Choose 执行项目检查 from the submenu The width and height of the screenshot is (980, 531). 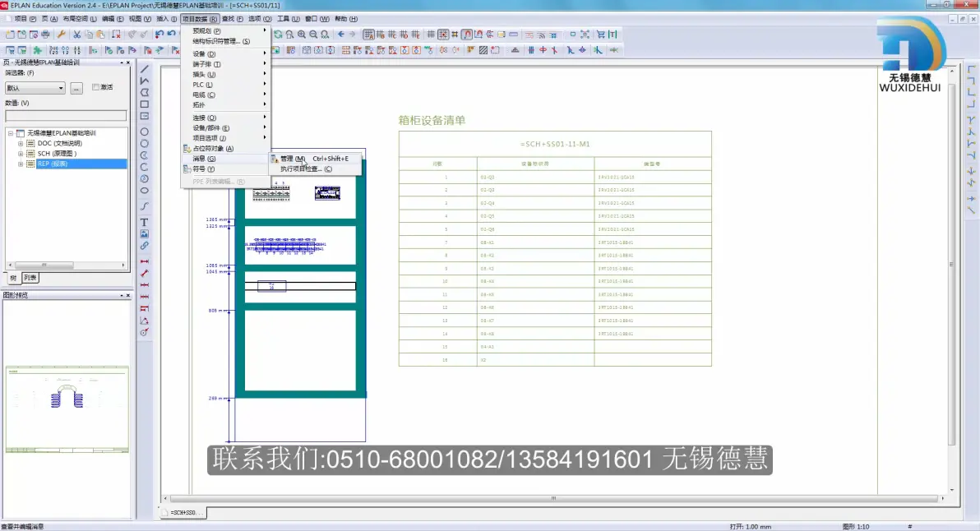point(315,169)
